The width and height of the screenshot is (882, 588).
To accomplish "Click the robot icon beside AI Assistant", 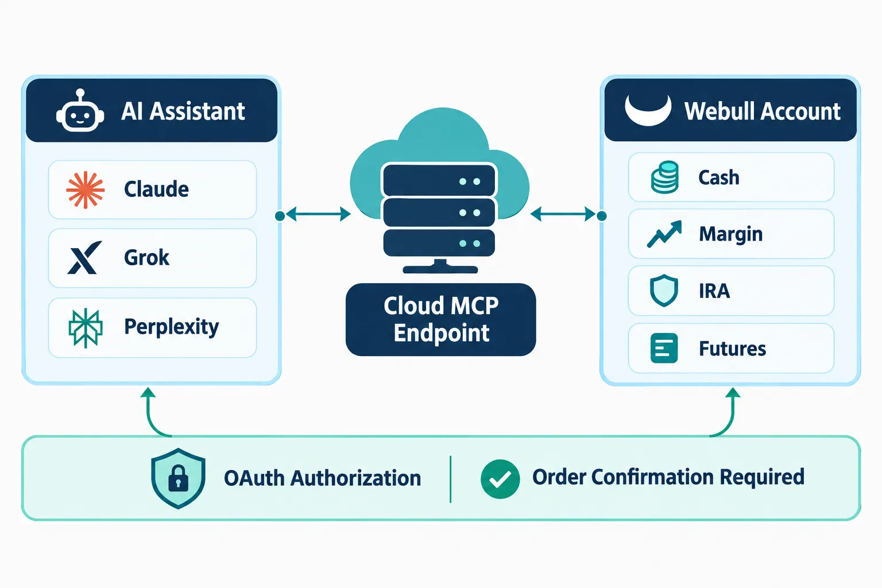I will point(80,111).
